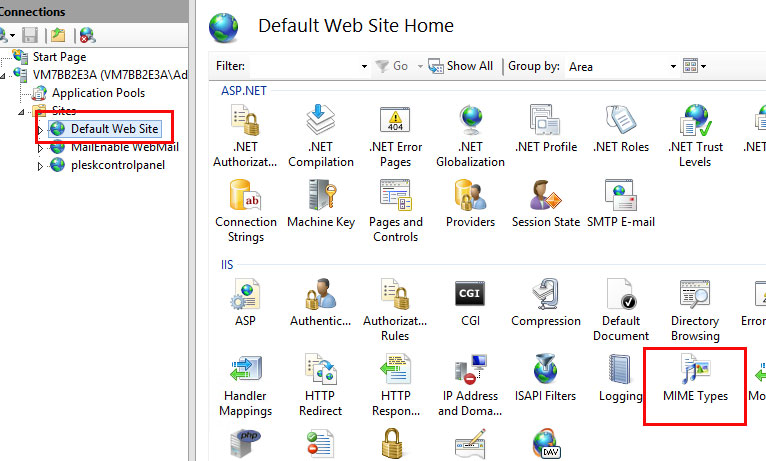Image resolution: width=766 pixels, height=461 pixels.
Task: Open .NET Error Pages feature
Action: point(395,136)
